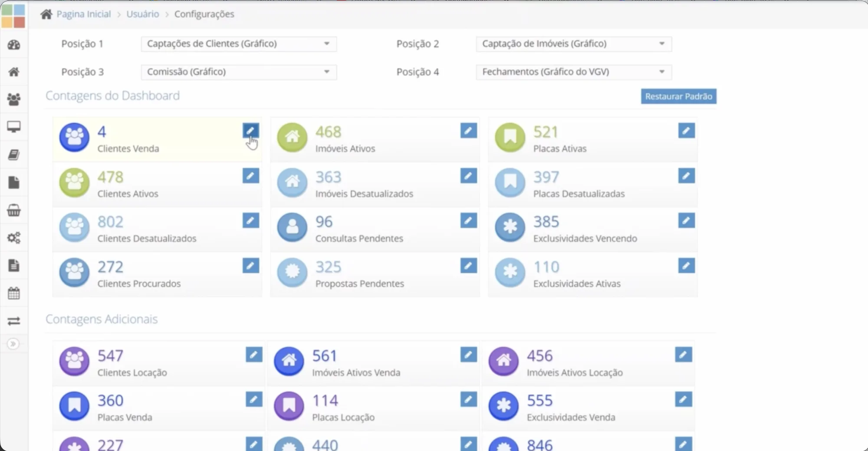This screenshot has width=868, height=451.
Task: Edit the Clientes Procurados counter
Action: pyautogui.click(x=251, y=266)
